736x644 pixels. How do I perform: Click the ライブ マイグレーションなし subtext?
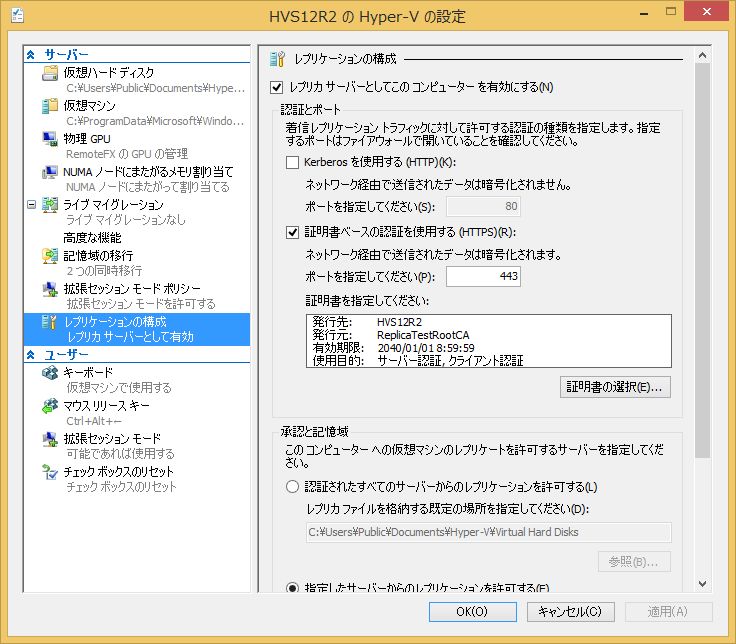[x=126, y=220]
